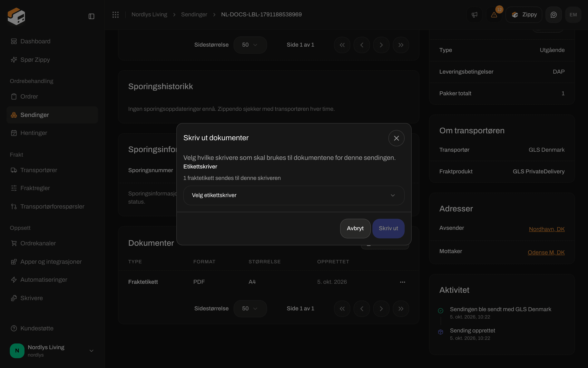588x368 pixels.
Task: Open the warnings alert icon
Action: tap(494, 15)
